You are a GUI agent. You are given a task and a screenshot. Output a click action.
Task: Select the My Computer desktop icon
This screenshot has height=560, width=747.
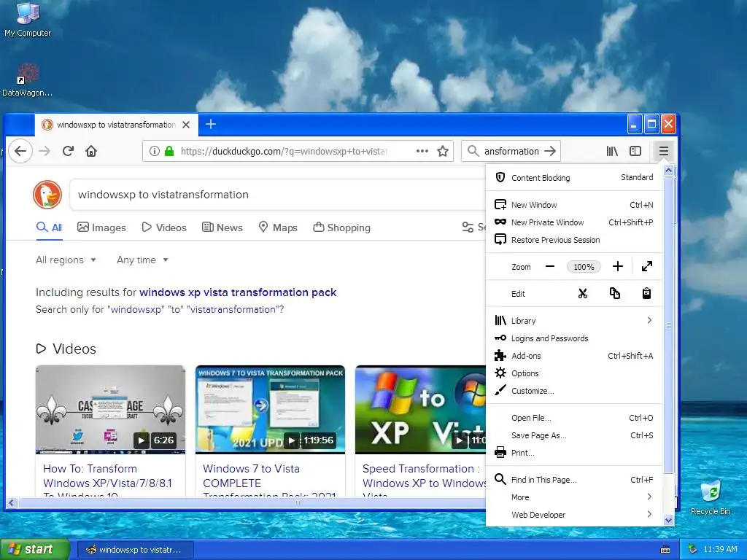(x=28, y=20)
